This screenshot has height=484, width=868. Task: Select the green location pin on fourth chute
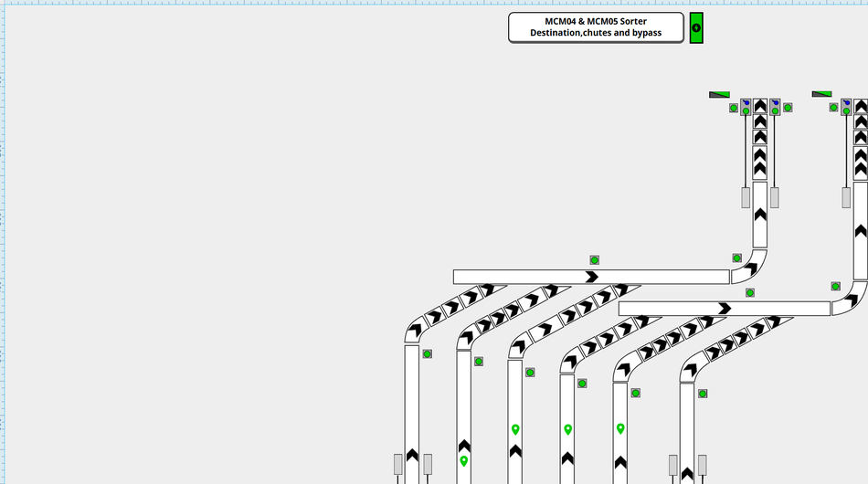click(567, 429)
